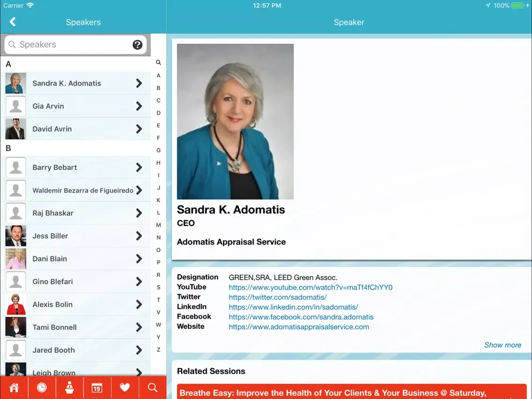
Task: Open Dani Blain row chevron
Action: click(139, 259)
